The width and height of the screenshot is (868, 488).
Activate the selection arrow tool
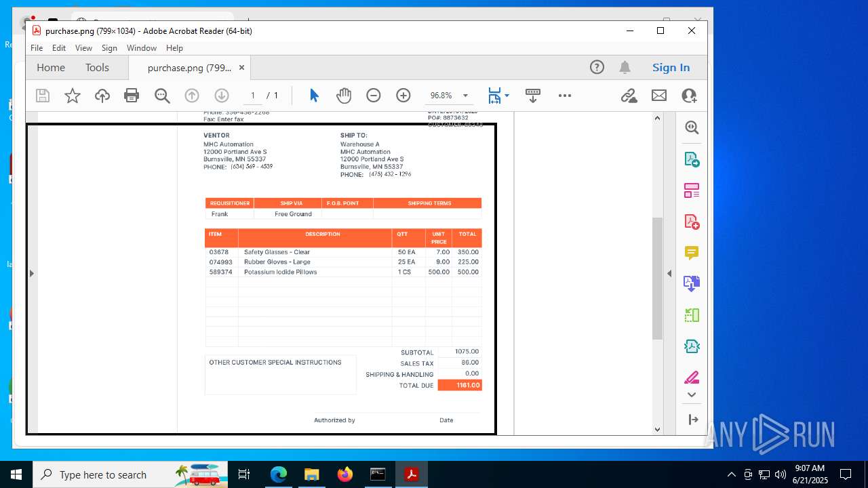click(x=313, y=96)
